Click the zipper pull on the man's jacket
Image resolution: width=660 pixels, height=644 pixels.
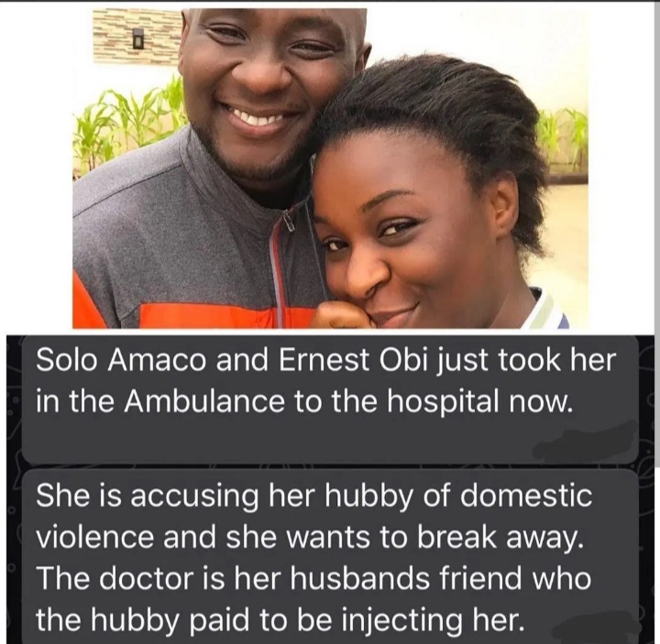click(289, 222)
